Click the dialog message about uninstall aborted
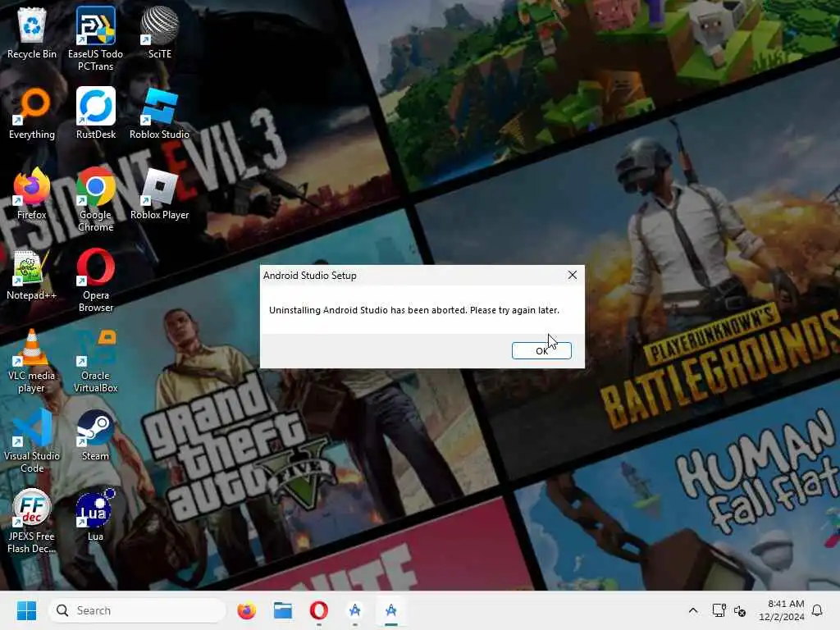The image size is (840, 630). click(414, 310)
